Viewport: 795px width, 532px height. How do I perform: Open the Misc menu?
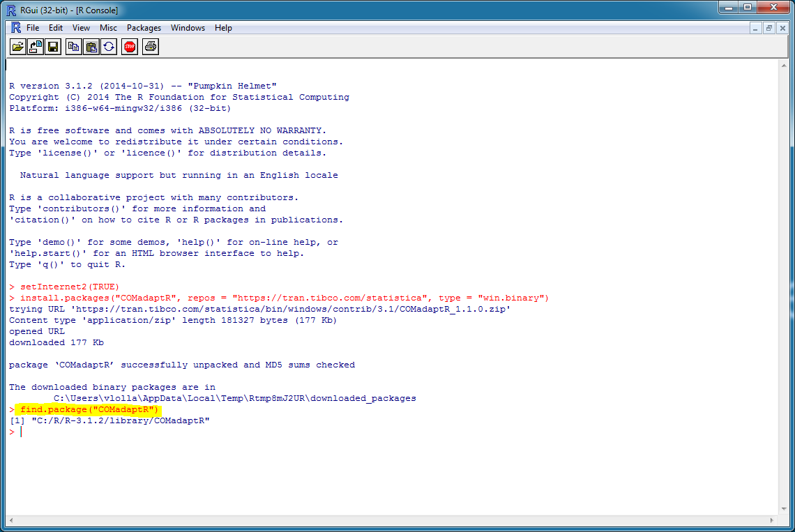pyautogui.click(x=109, y=28)
